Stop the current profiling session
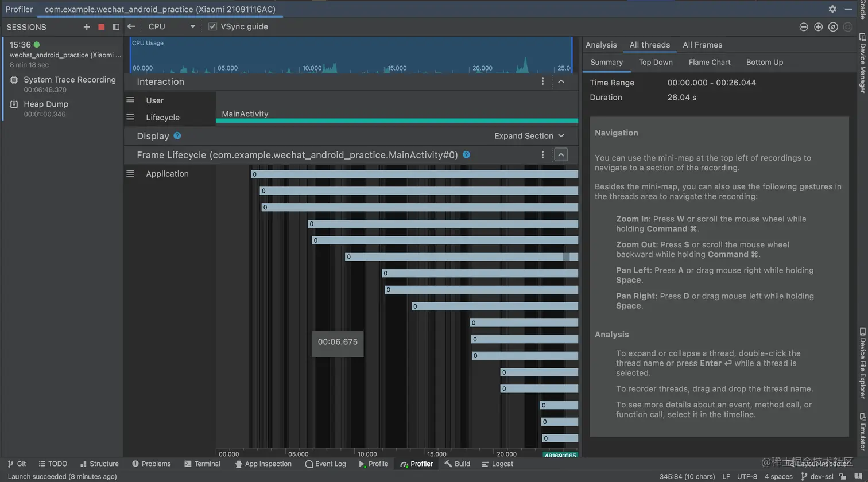Screen dimensions: 868x482 point(102,27)
